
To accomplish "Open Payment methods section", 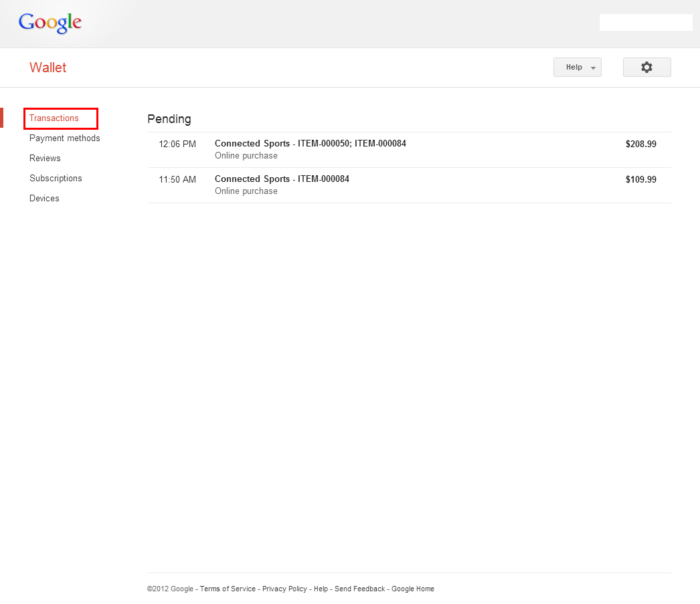I will pos(65,138).
